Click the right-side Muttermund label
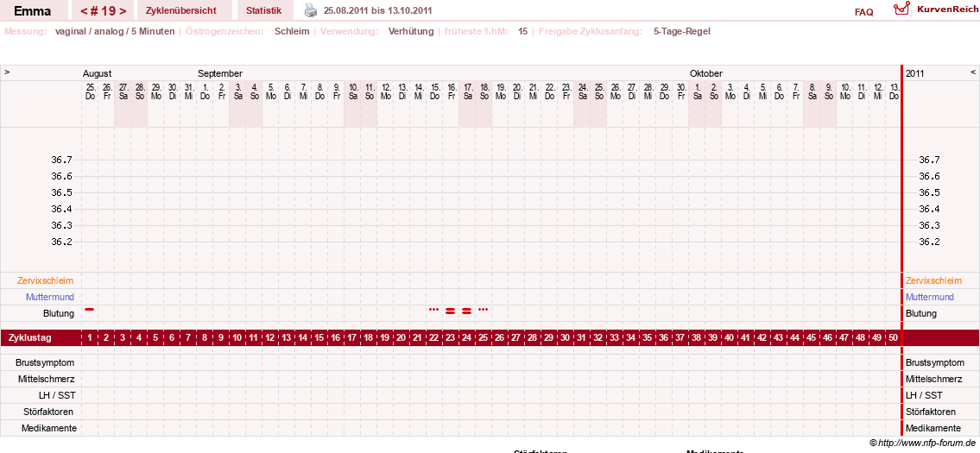Screen dimensions: 980x453 [x=930, y=297]
